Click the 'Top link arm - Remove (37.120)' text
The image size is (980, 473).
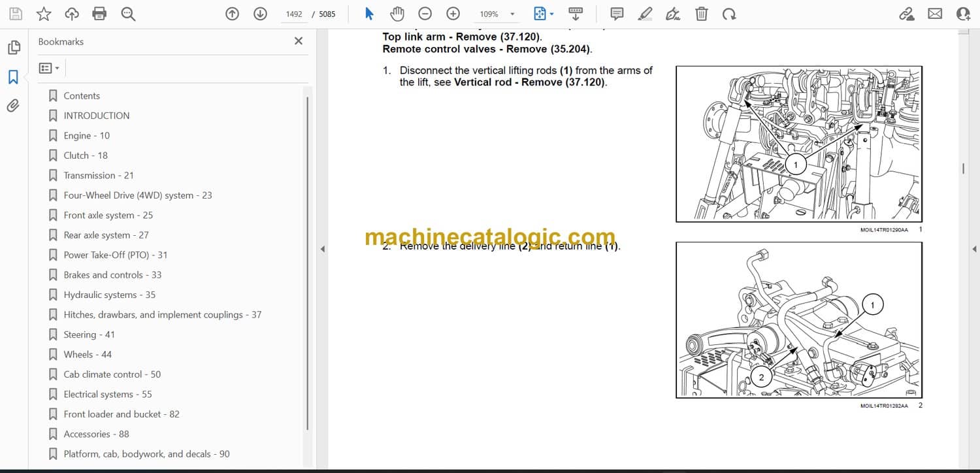tap(462, 37)
